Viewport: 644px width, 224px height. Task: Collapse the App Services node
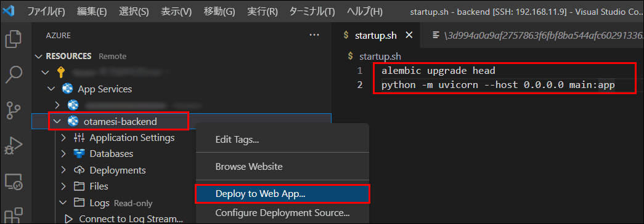[51, 89]
